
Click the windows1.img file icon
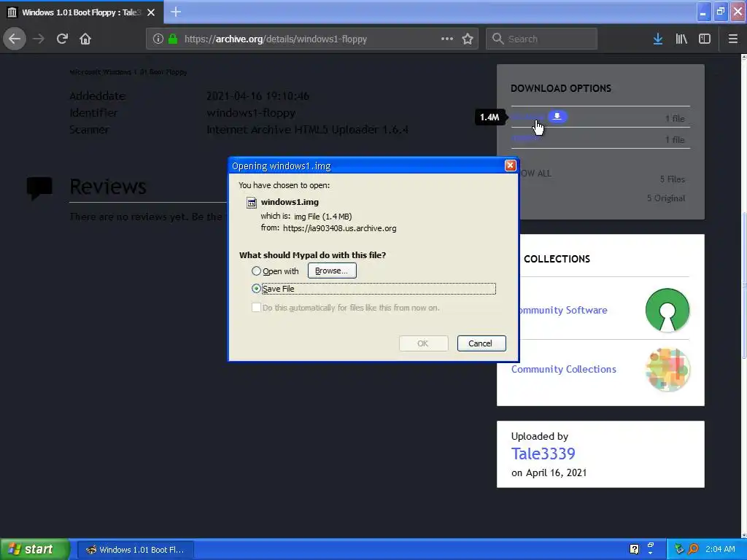coord(252,203)
